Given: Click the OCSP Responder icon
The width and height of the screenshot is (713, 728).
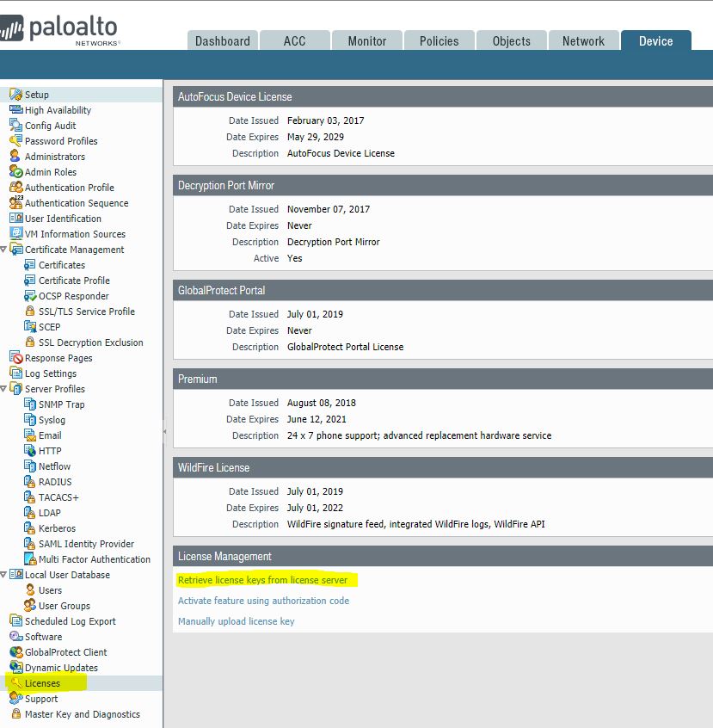Looking at the screenshot, I should click(x=30, y=296).
